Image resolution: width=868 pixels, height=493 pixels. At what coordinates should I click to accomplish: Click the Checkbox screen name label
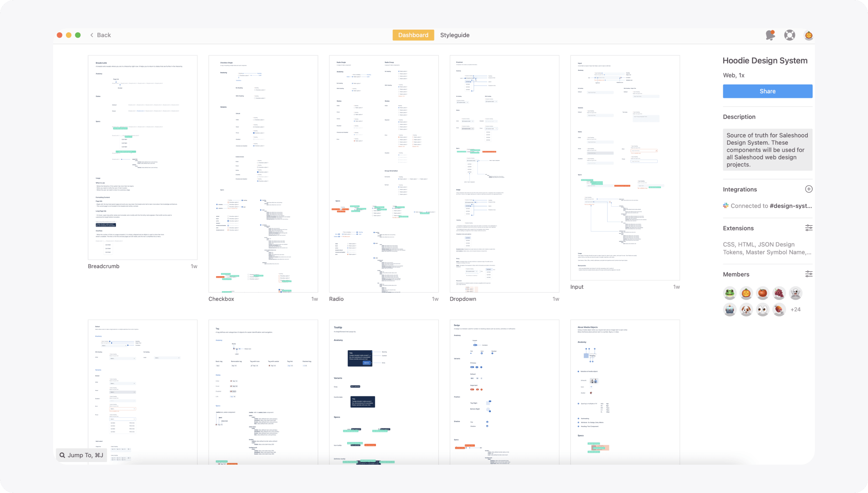click(221, 299)
